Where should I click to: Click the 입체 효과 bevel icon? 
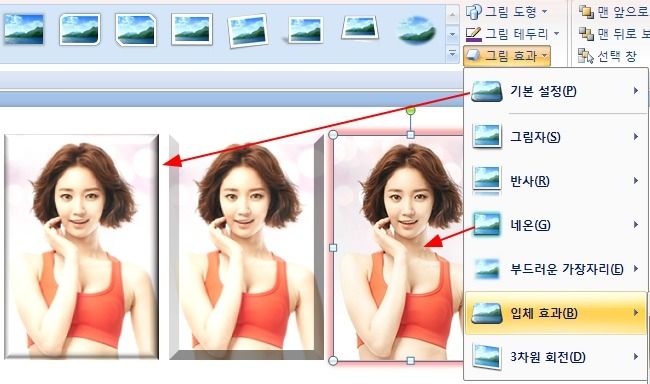pyautogui.click(x=487, y=313)
